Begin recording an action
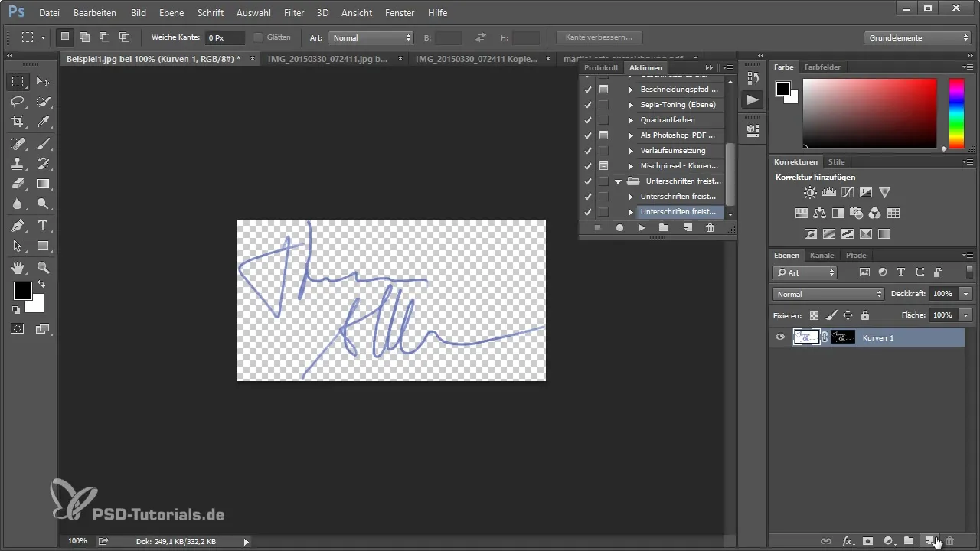This screenshot has width=980, height=551. tap(619, 228)
